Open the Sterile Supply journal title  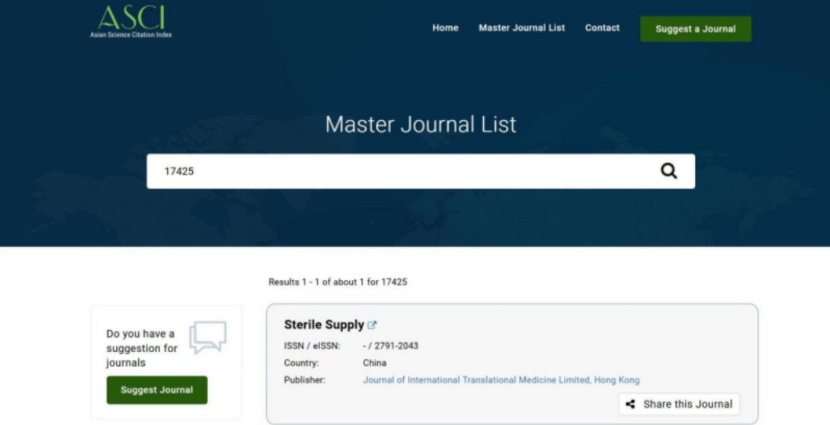(324, 325)
